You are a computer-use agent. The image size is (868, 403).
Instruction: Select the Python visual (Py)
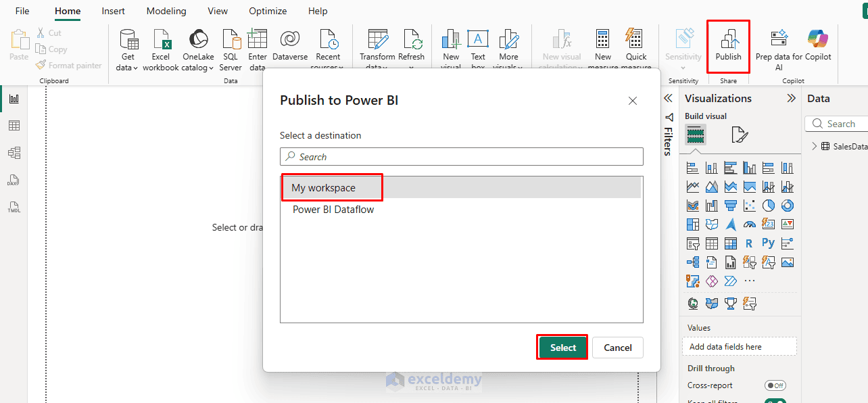click(768, 243)
